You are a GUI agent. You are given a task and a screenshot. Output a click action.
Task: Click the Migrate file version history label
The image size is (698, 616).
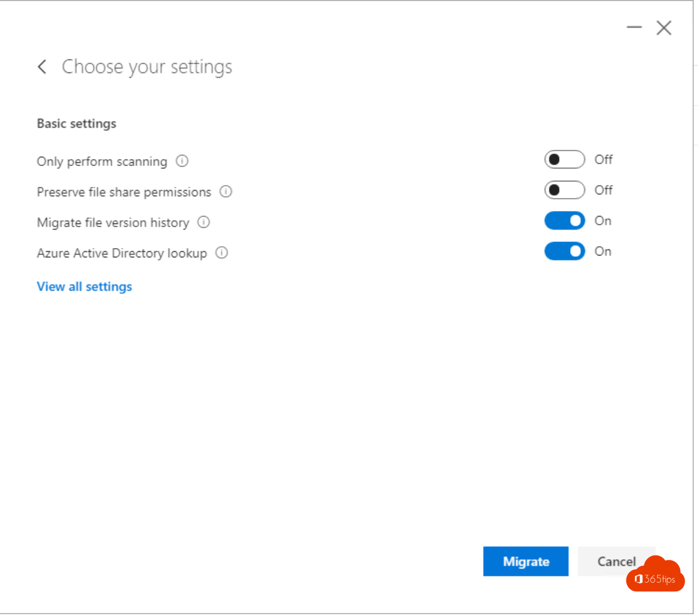coord(113,223)
